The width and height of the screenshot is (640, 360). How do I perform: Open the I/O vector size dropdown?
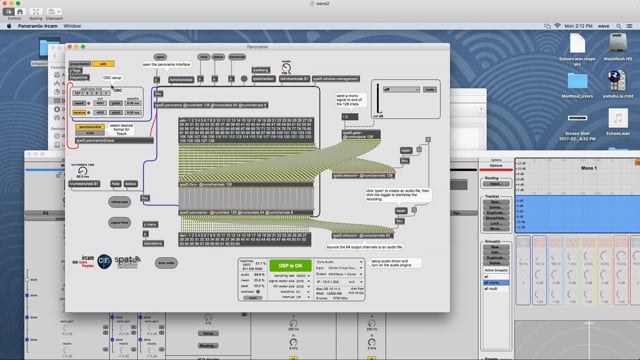[x=302, y=287]
